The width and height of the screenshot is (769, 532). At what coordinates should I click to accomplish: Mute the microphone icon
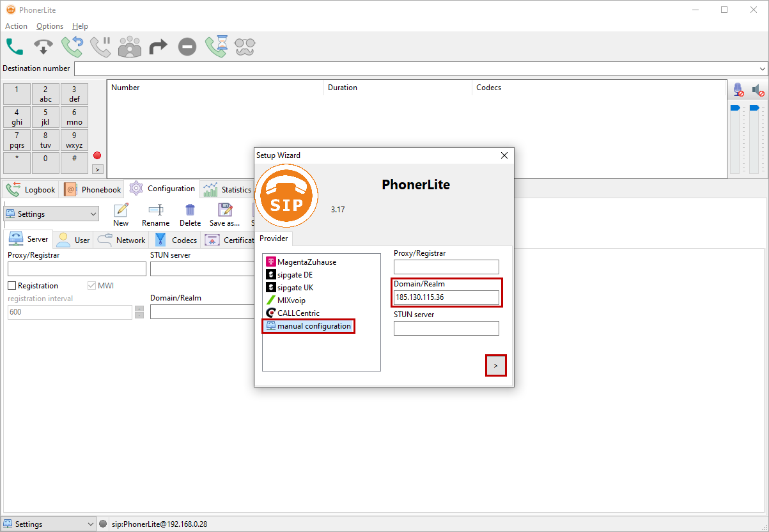pyautogui.click(x=738, y=90)
